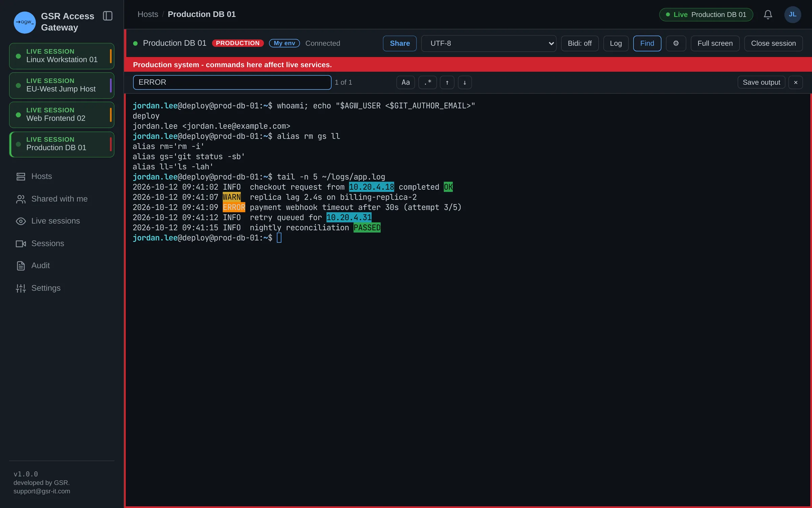
Task: Select Production DB 01 live session card
Action: pos(62,144)
